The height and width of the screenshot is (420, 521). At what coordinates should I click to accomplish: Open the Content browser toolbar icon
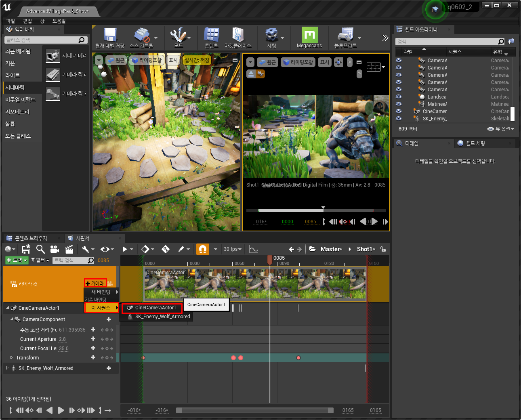(211, 35)
